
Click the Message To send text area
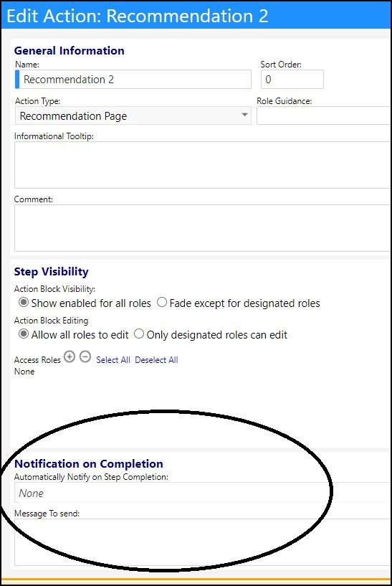(x=203, y=542)
